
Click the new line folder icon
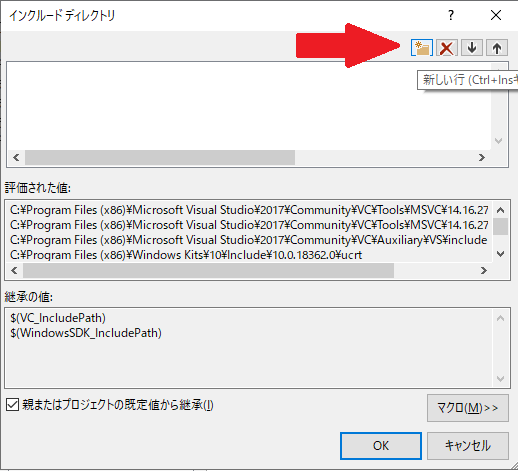422,48
